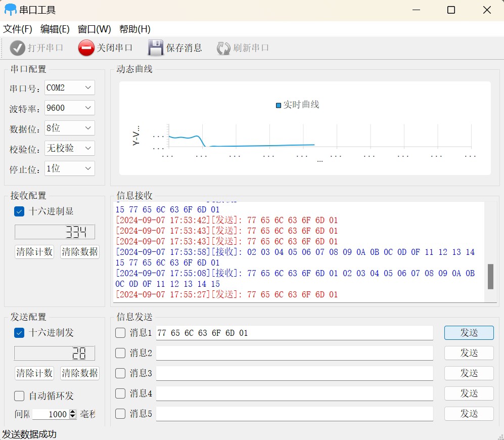The width and height of the screenshot is (504, 440).
Task: Click the 关闭串口 red stop icon
Action: click(x=86, y=48)
